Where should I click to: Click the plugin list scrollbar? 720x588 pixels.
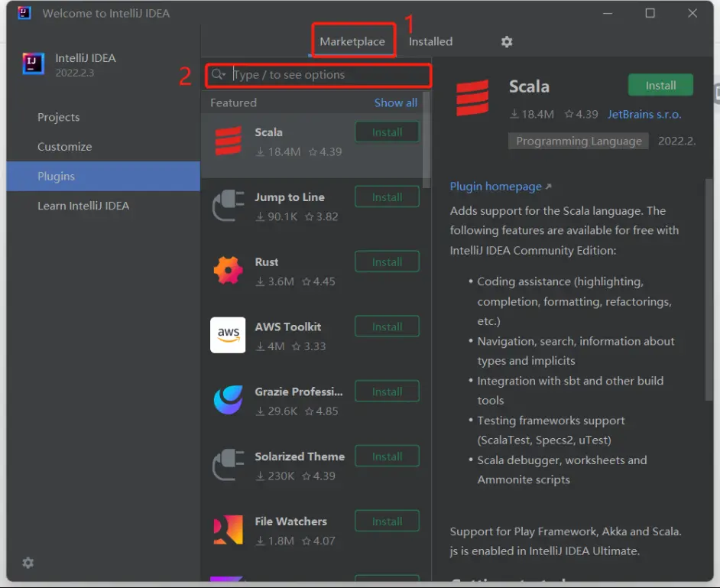click(426, 140)
